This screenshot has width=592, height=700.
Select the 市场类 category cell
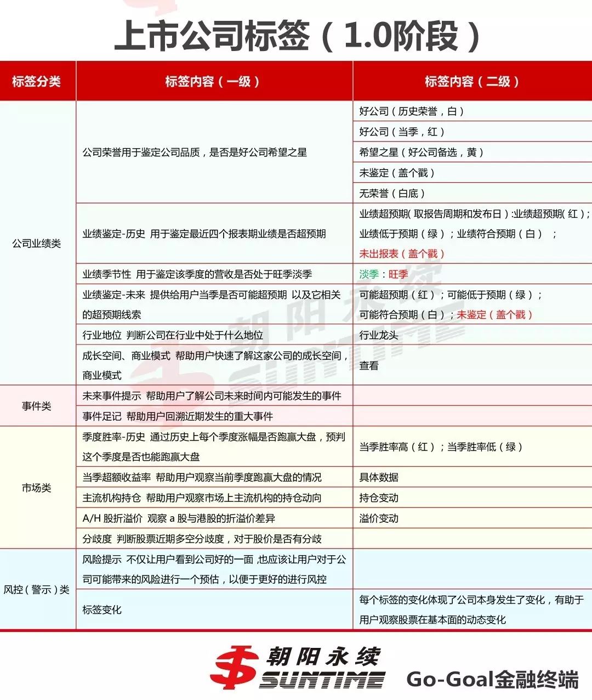tap(37, 488)
